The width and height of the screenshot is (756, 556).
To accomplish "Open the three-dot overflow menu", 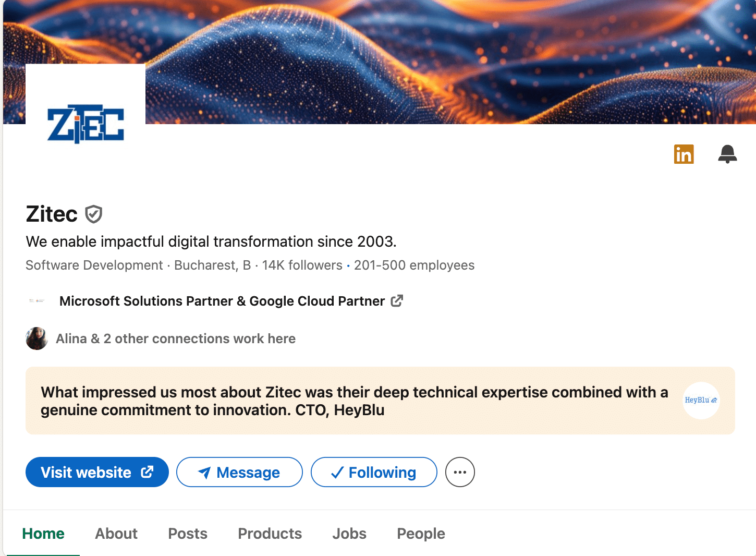I will [x=460, y=472].
